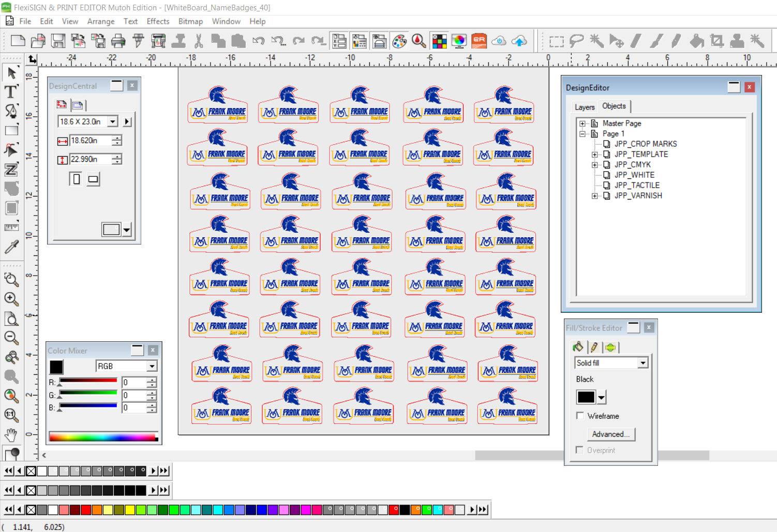Expand the JPP_VARNISH layer node

(x=594, y=196)
